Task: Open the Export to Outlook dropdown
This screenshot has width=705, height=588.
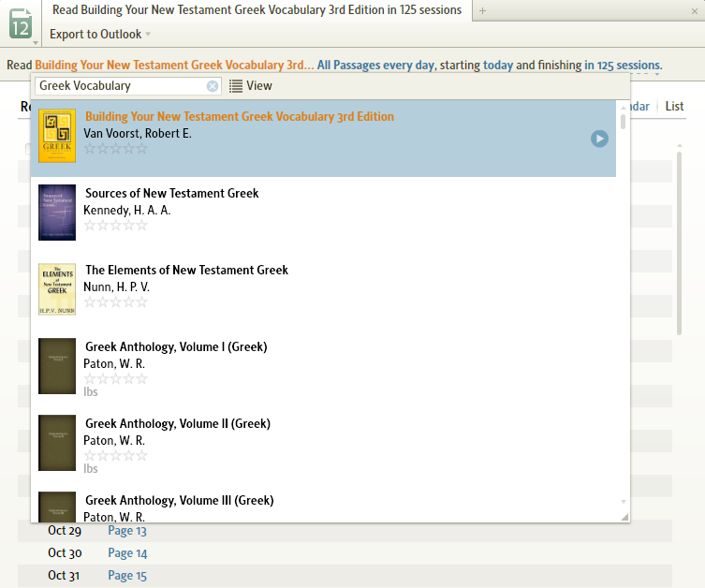Action: pyautogui.click(x=100, y=34)
